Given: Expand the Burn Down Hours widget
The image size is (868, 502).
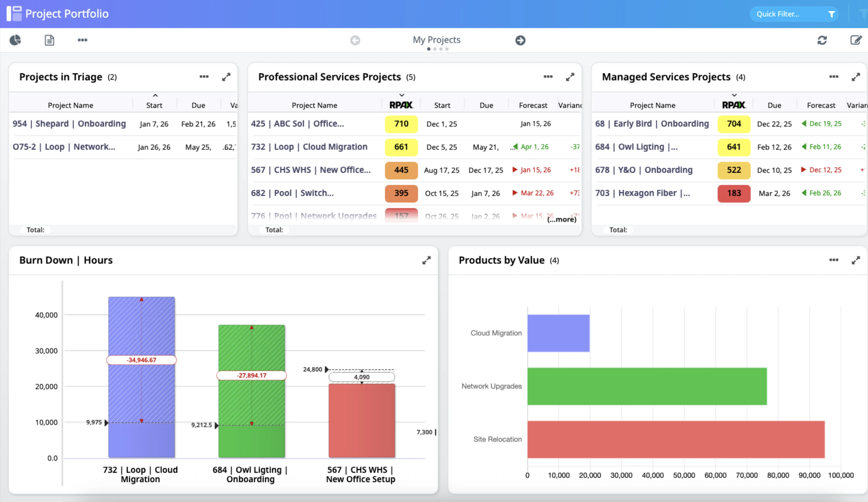Looking at the screenshot, I should [426, 260].
